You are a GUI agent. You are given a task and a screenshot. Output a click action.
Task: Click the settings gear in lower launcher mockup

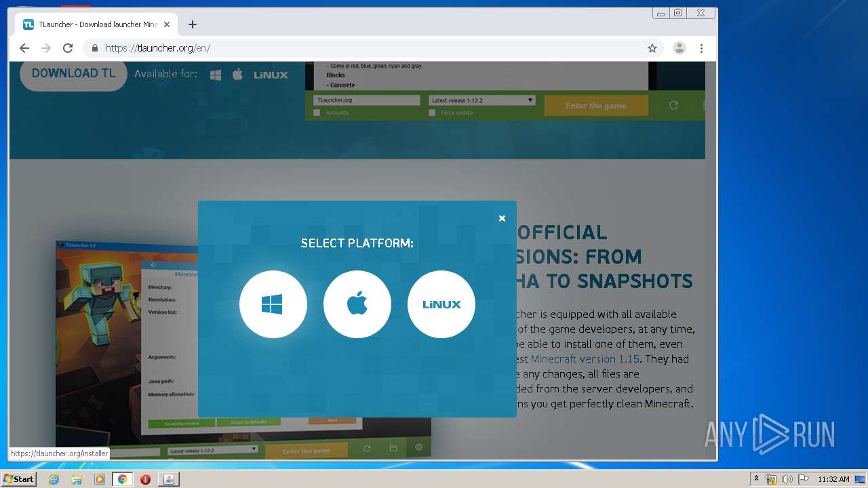click(x=418, y=448)
